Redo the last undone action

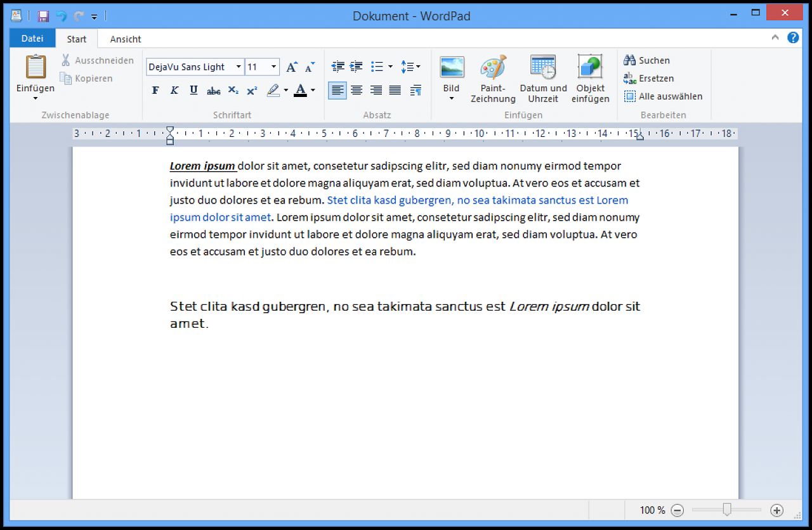[79, 16]
